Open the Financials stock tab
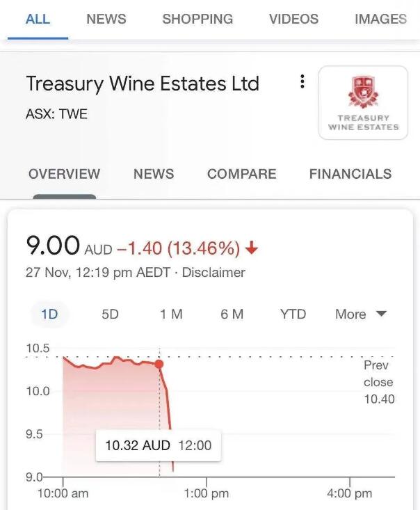Image resolution: width=420 pixels, height=510 pixels. pyautogui.click(x=350, y=174)
